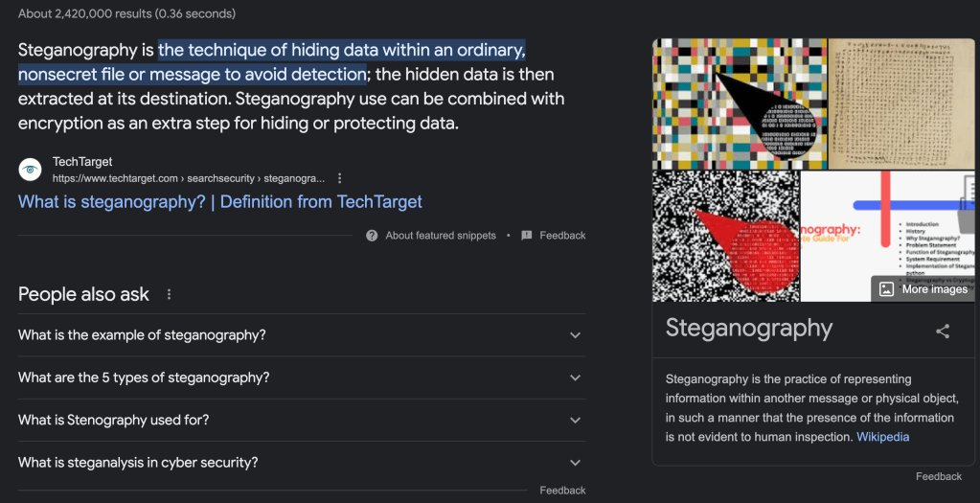980x503 pixels.
Task: Expand "What is steganalysis in cyber security?"
Action: (302, 463)
